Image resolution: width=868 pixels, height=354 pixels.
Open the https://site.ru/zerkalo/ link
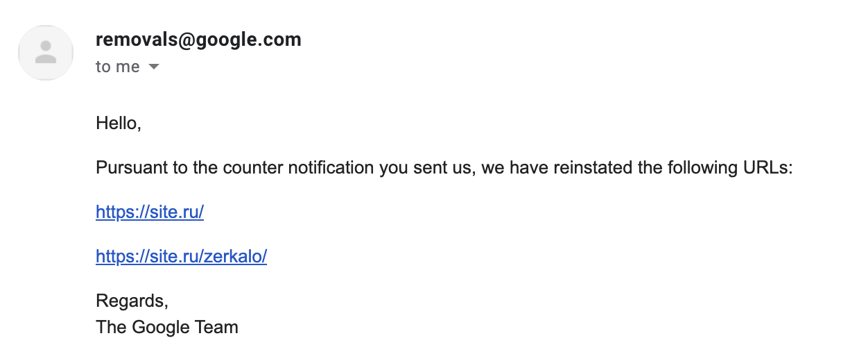181,257
